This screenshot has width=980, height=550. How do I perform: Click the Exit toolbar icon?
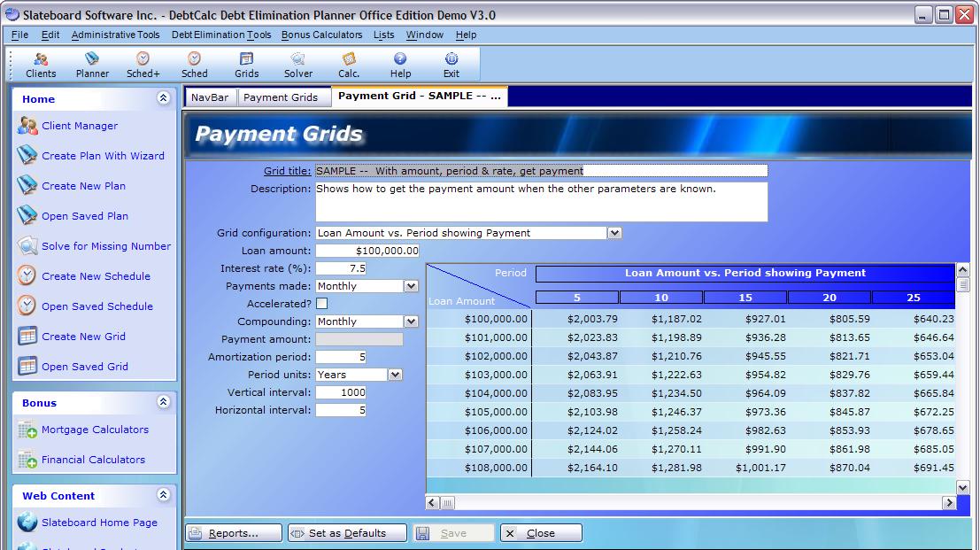click(451, 65)
